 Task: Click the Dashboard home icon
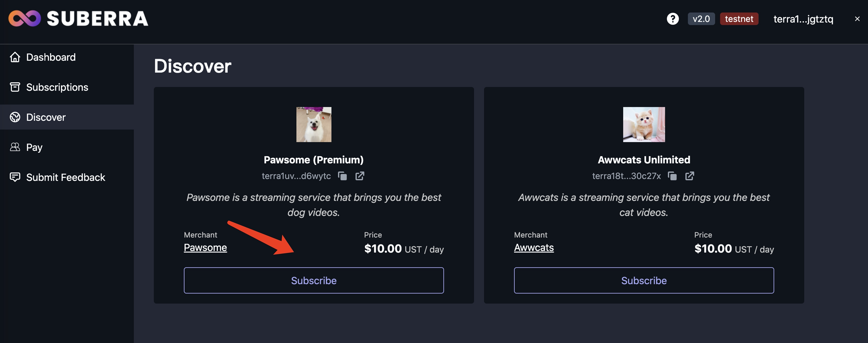15,57
